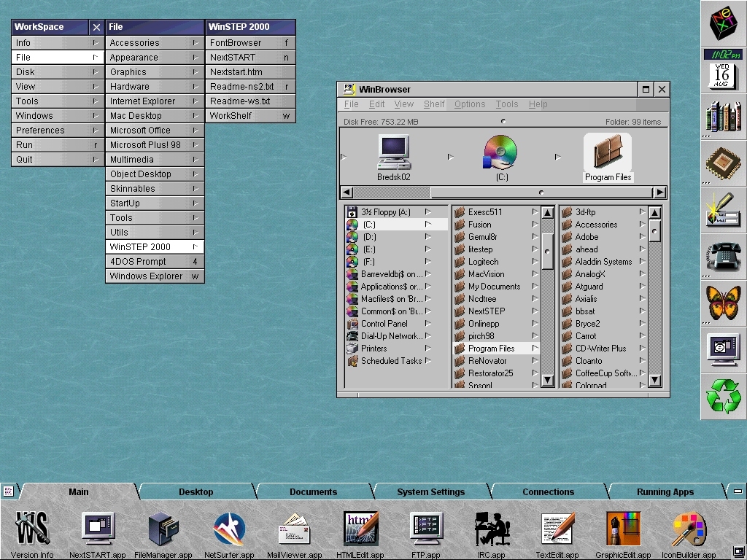Open the Tools menu in WinBrowser
The height and width of the screenshot is (560, 747).
point(506,104)
